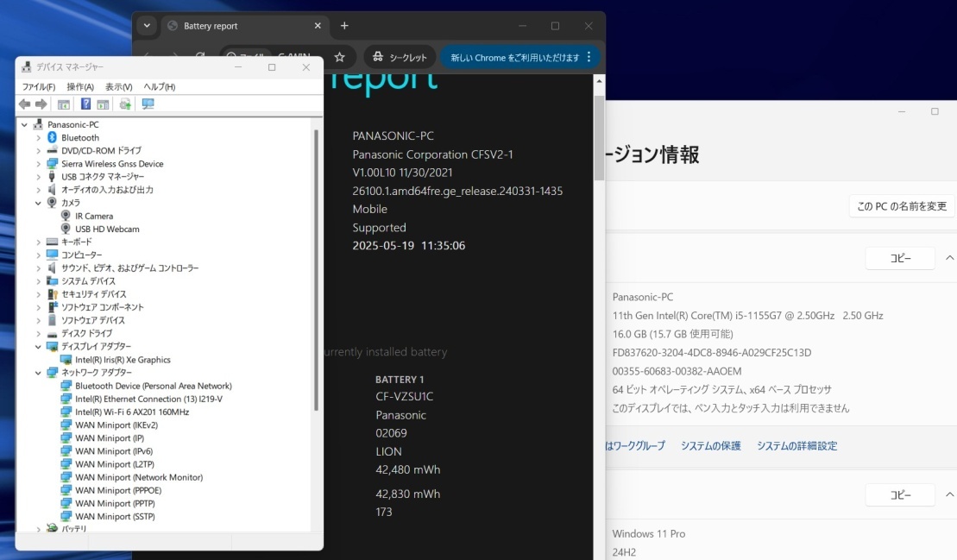Collapse the ディスプレイ アダプター category
Viewport: 957px width, 560px height.
(x=38, y=347)
